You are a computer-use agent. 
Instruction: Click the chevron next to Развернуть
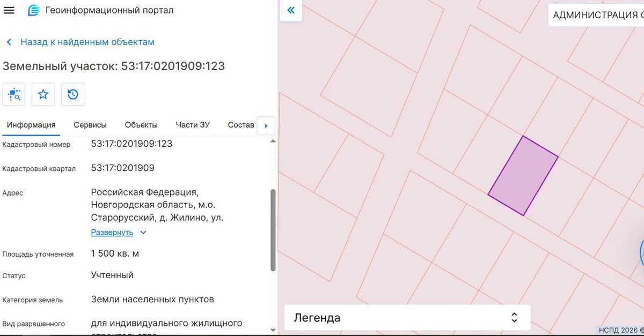[143, 233]
